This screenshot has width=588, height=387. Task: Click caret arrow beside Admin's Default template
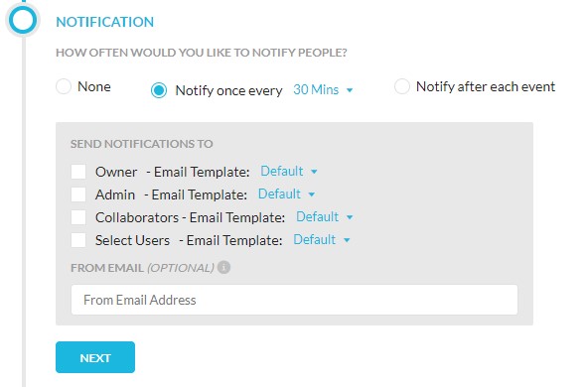point(311,194)
